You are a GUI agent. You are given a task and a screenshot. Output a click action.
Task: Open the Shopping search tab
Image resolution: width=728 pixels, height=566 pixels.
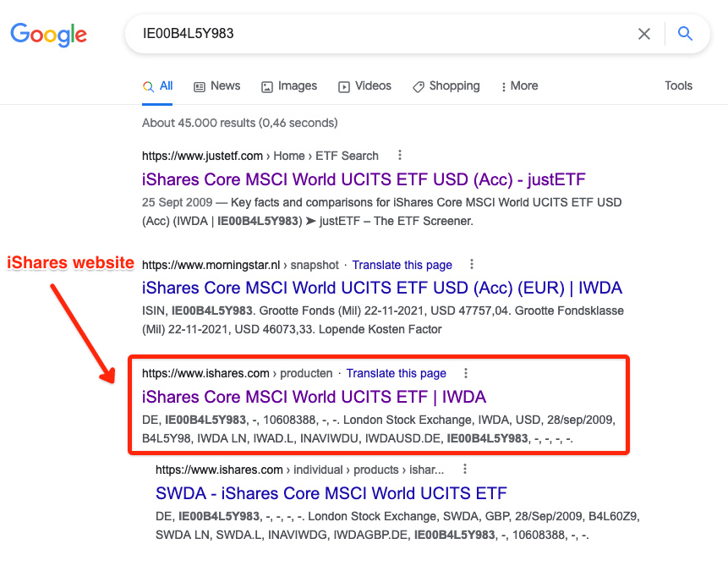[446, 86]
